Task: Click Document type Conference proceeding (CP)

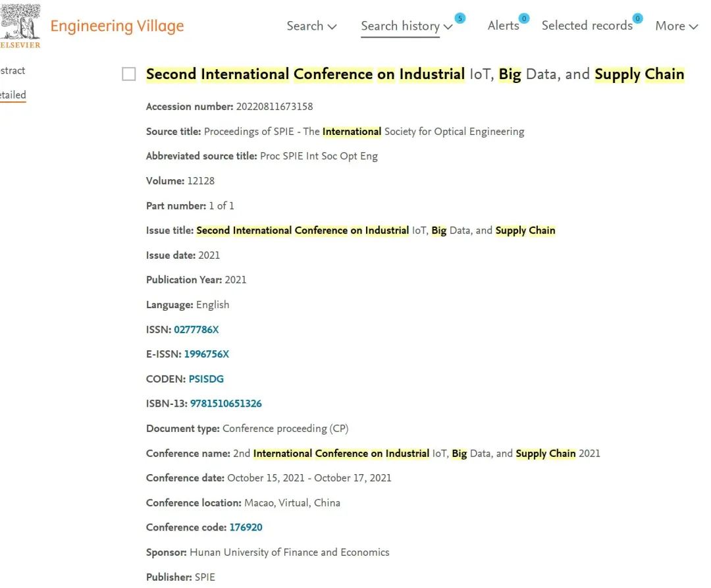Action: tap(285, 429)
